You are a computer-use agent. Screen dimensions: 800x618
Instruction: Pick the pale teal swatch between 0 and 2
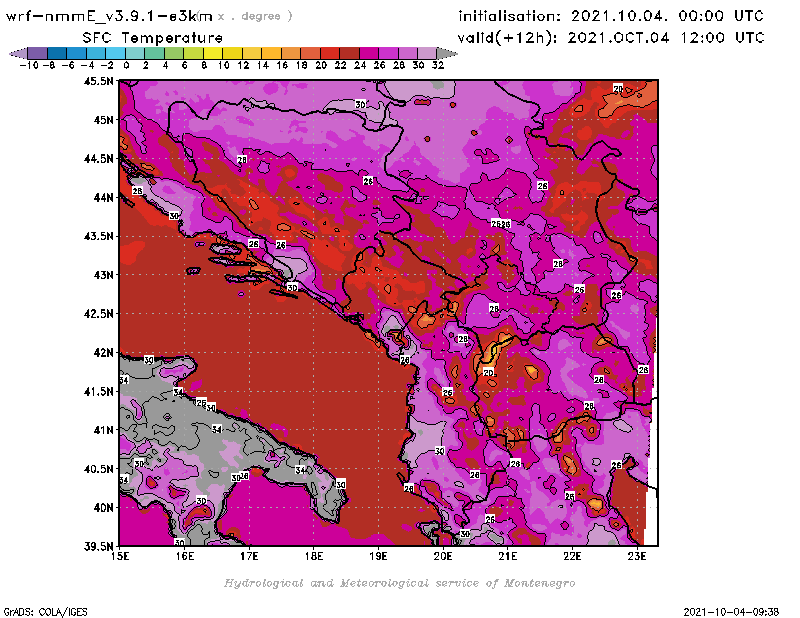point(135,53)
